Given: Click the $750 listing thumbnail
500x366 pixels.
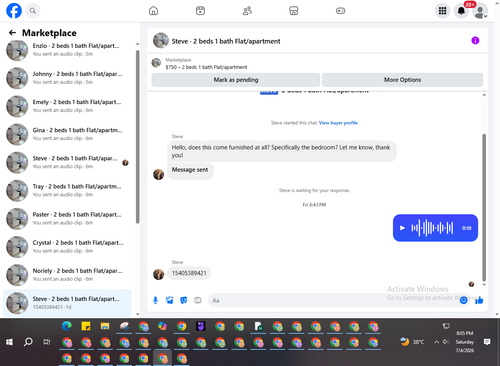Looking at the screenshot, I should (156, 62).
